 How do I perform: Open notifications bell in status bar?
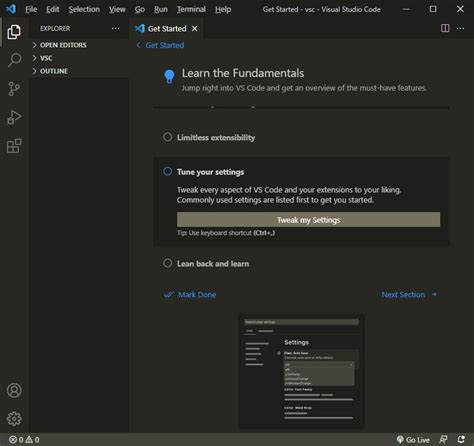point(461,440)
